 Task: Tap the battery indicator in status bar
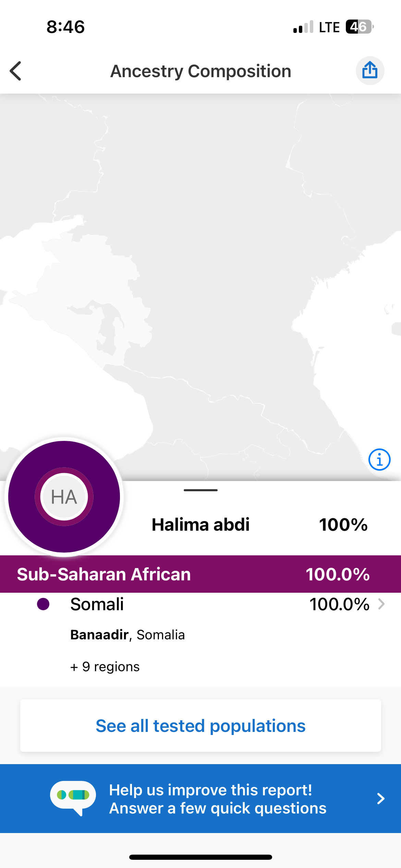(x=359, y=27)
